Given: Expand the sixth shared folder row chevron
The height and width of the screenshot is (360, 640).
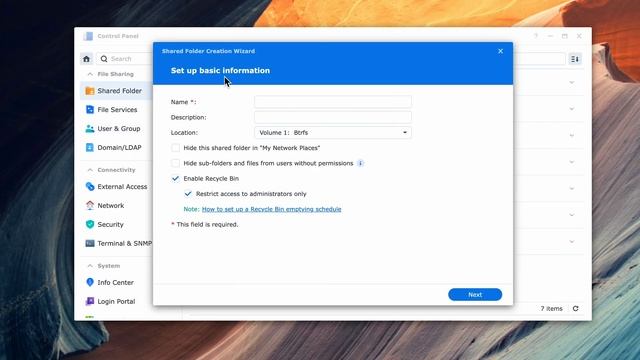Looking at the screenshot, I should (572, 215).
